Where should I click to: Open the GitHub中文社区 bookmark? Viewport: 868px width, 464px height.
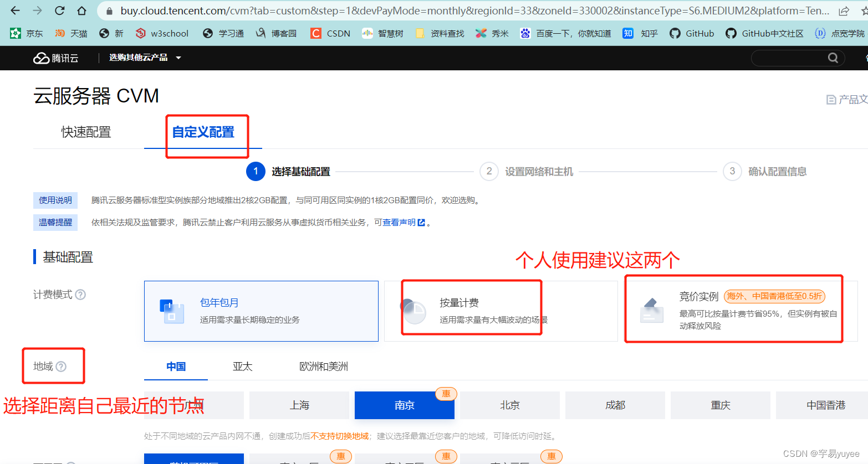765,34
